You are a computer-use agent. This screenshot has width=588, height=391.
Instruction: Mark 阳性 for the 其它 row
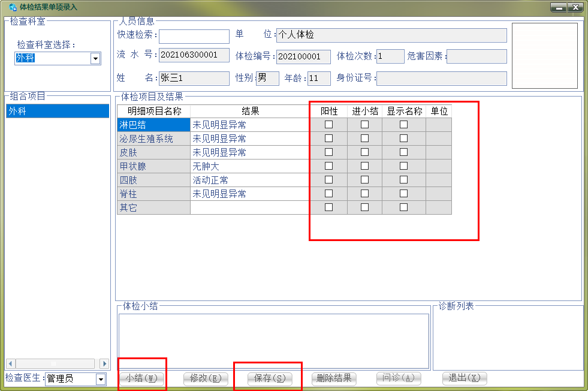click(x=328, y=207)
